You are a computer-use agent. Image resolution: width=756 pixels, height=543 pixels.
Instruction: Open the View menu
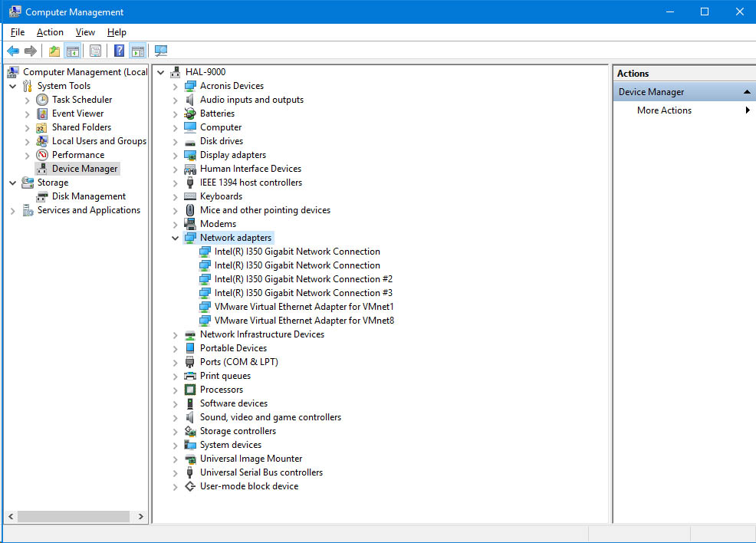coord(85,32)
